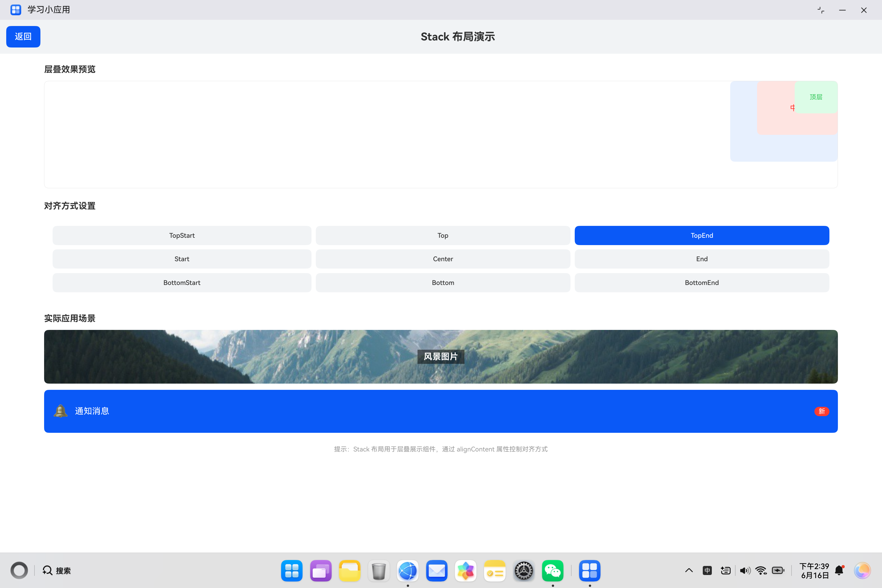Open the blue app grid dock icon
The height and width of the screenshot is (588, 882).
coord(292,571)
